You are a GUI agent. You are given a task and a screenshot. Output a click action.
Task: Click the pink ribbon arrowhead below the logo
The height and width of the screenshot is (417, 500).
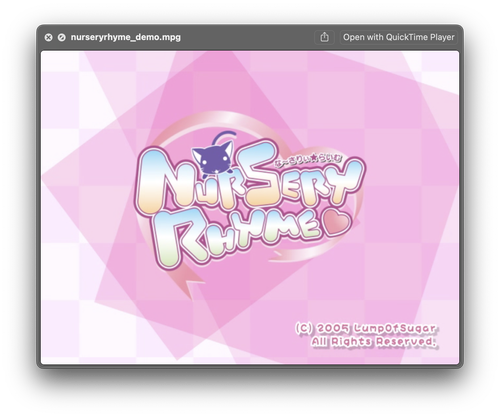click(187, 282)
